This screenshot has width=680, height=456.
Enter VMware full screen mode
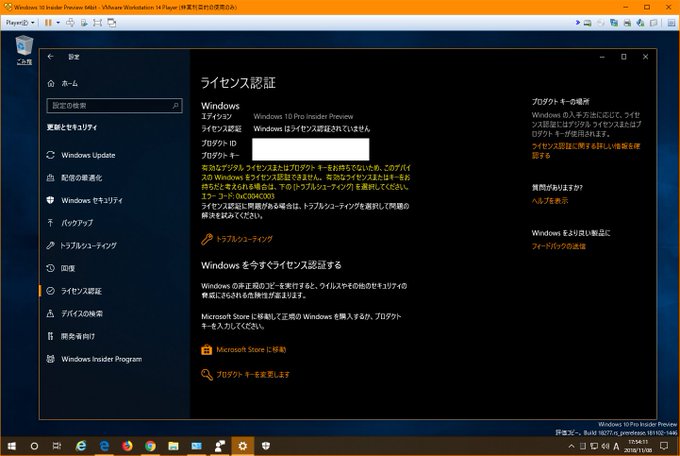pos(98,23)
